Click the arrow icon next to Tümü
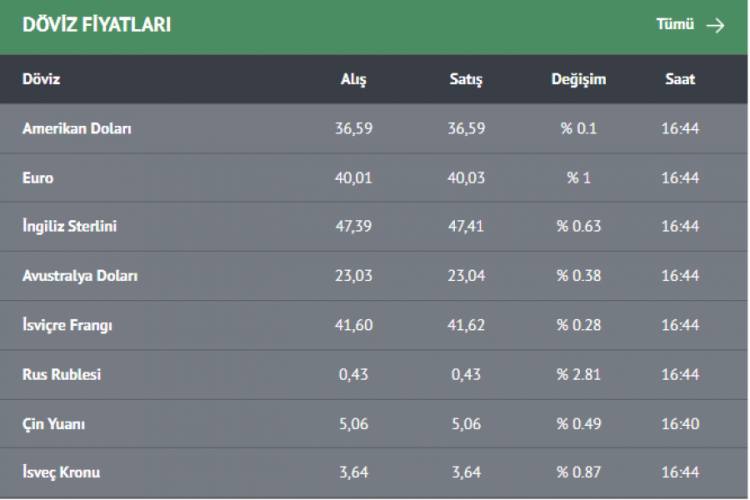Screen dimensions: 750x500 point(715,26)
